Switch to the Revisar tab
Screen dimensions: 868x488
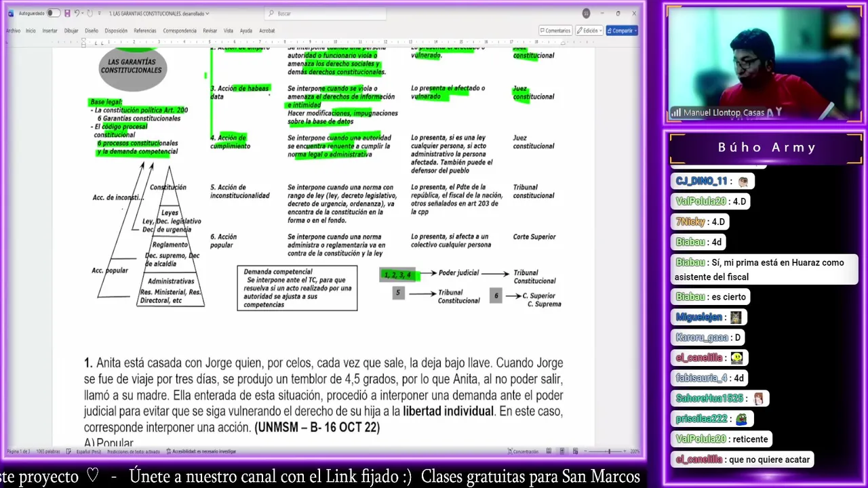click(210, 30)
